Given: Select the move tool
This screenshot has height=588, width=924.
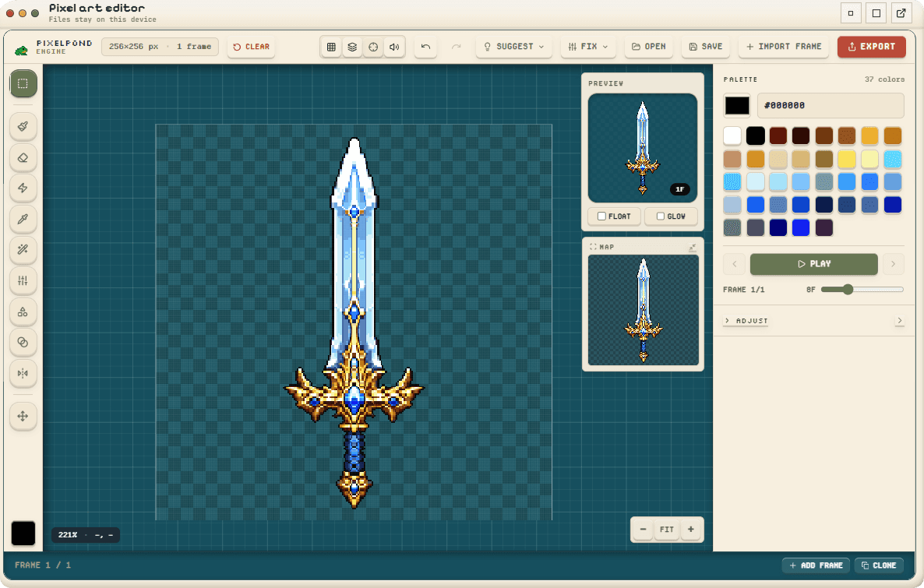Looking at the screenshot, I should click(23, 416).
